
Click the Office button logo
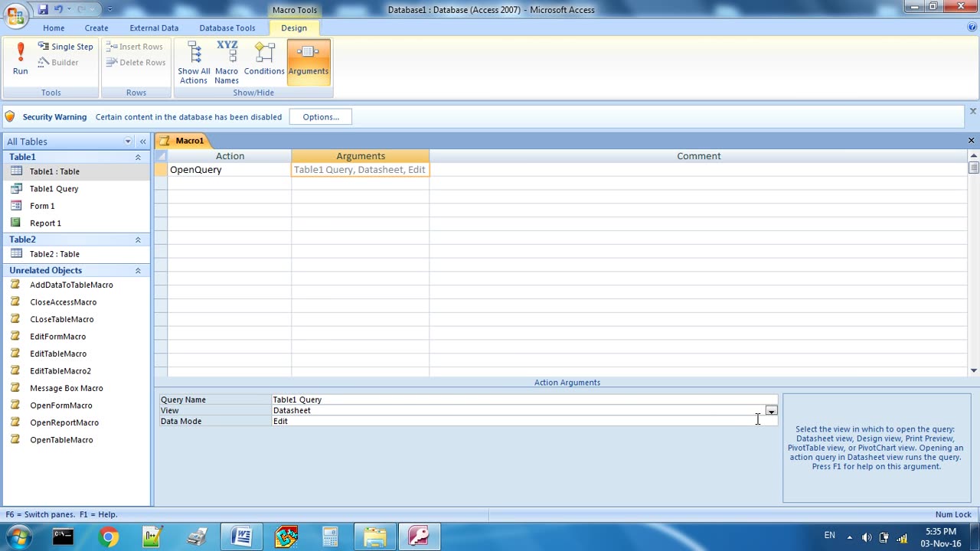(15, 15)
